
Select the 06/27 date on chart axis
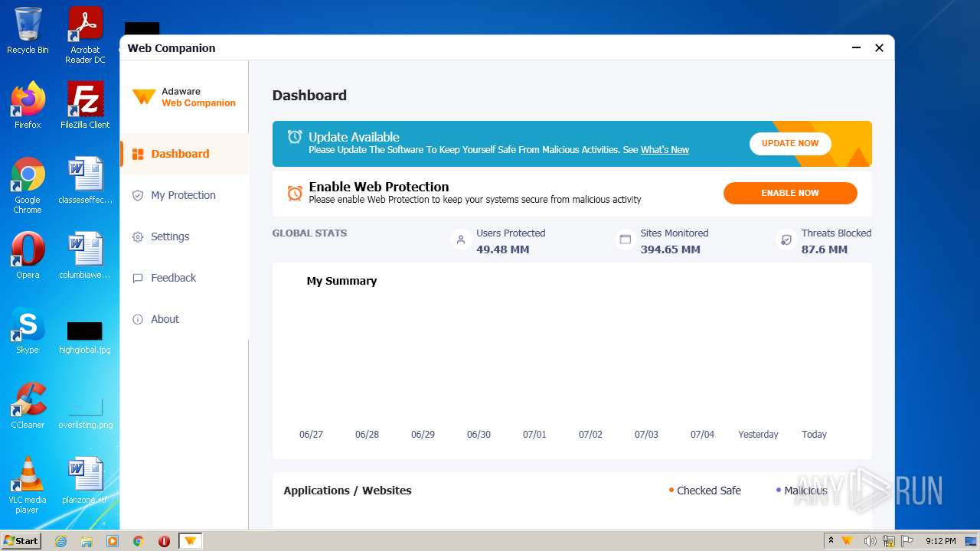311,434
